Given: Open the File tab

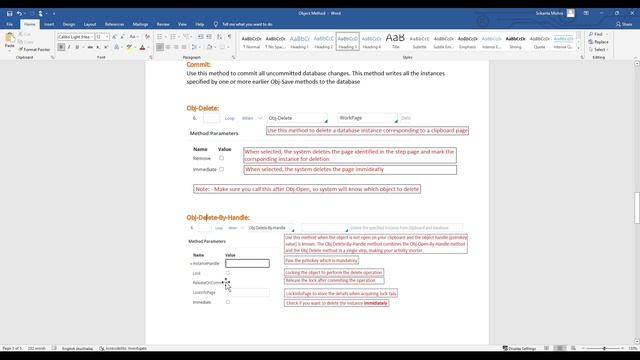Looking at the screenshot, I should tap(9, 24).
